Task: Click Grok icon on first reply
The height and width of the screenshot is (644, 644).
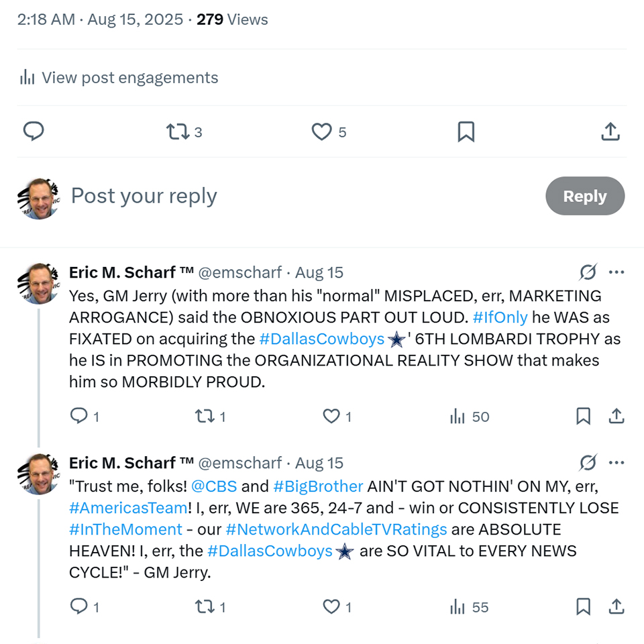Action: tap(588, 272)
